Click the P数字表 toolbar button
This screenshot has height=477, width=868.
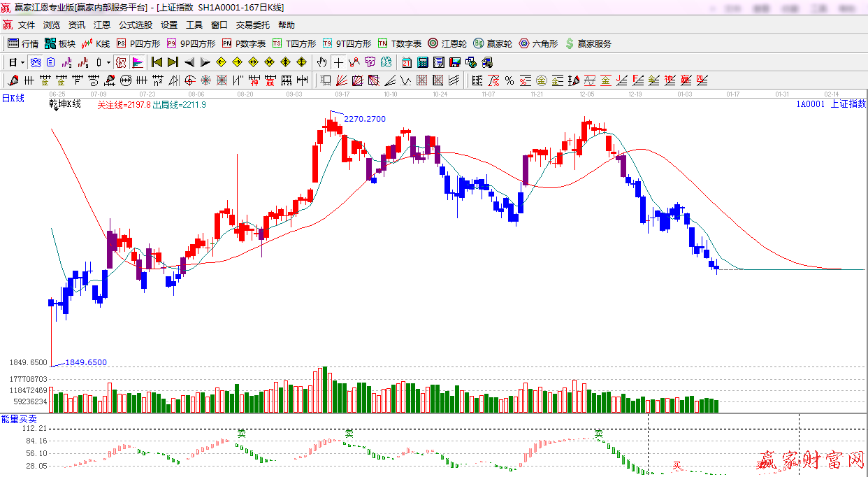click(x=244, y=43)
